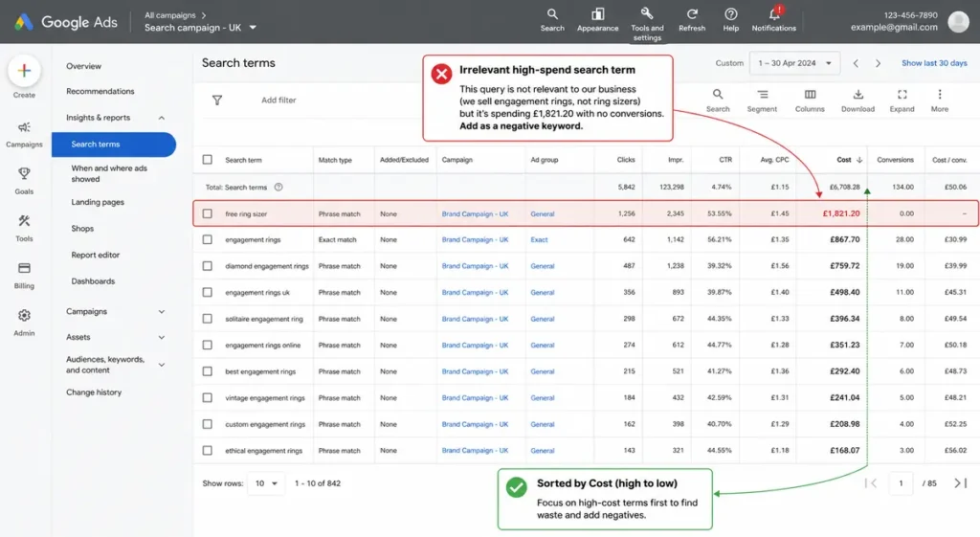
Task: Refresh the data using the Refresh icon
Action: coord(692,14)
